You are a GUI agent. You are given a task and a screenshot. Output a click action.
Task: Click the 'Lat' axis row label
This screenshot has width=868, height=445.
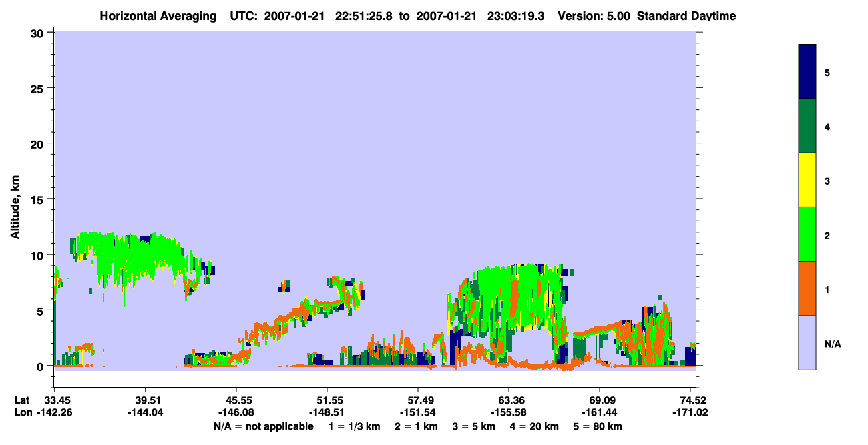coord(21,400)
